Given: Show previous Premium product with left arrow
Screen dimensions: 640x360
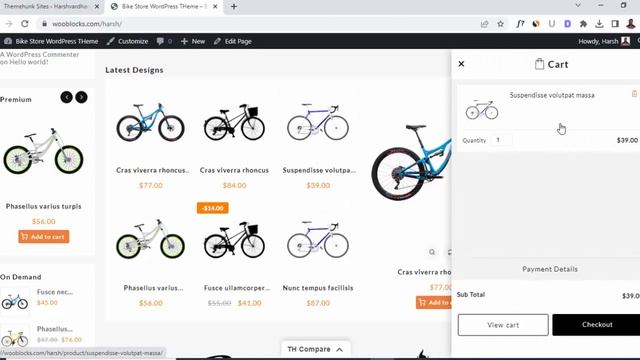Looking at the screenshot, I should pos(67,97).
